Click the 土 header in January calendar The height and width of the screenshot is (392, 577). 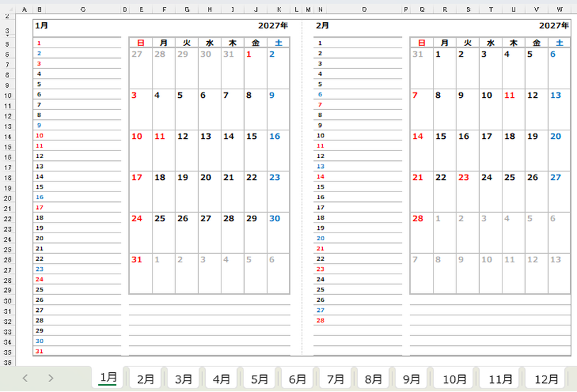point(279,43)
